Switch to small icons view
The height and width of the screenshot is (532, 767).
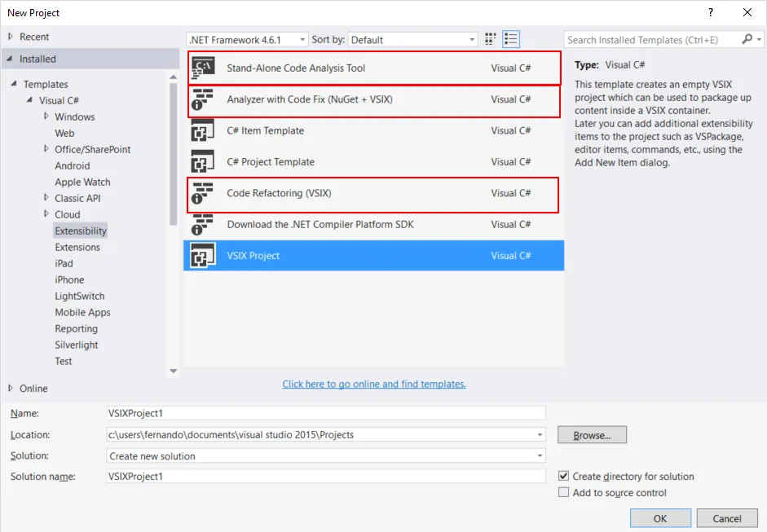pyautogui.click(x=491, y=39)
